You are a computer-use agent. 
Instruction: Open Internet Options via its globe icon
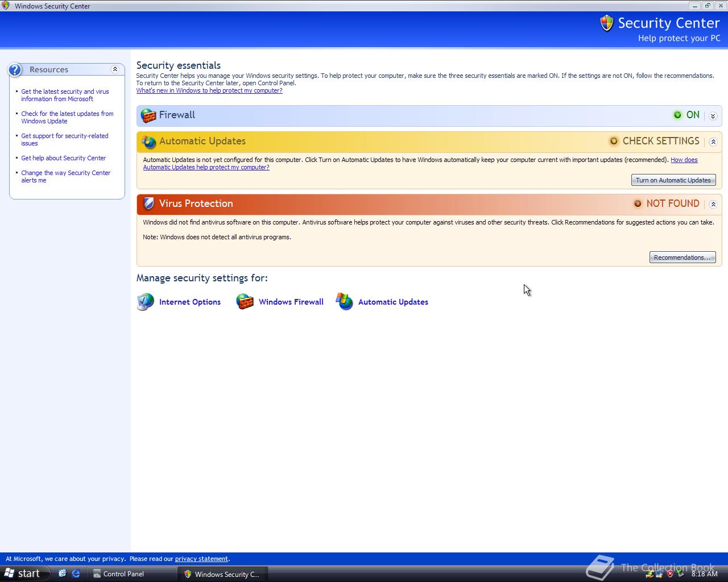[146, 302]
